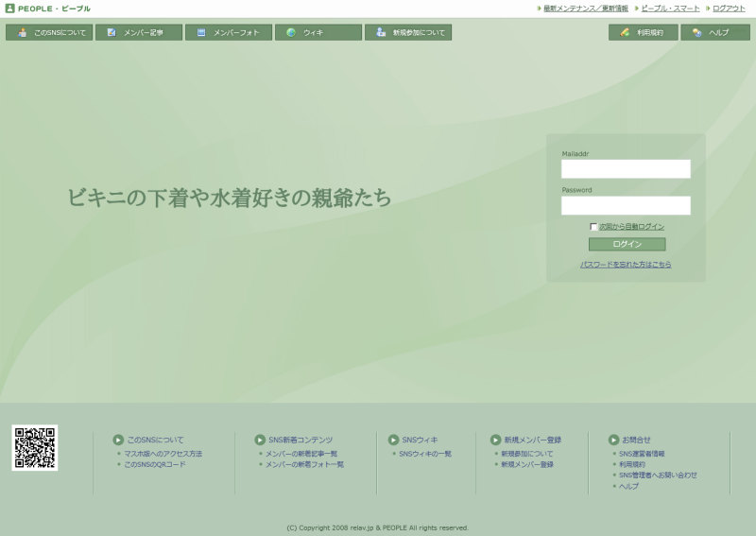Click the このSNSについて nav button icon
This screenshot has height=536, width=756.
point(23,33)
